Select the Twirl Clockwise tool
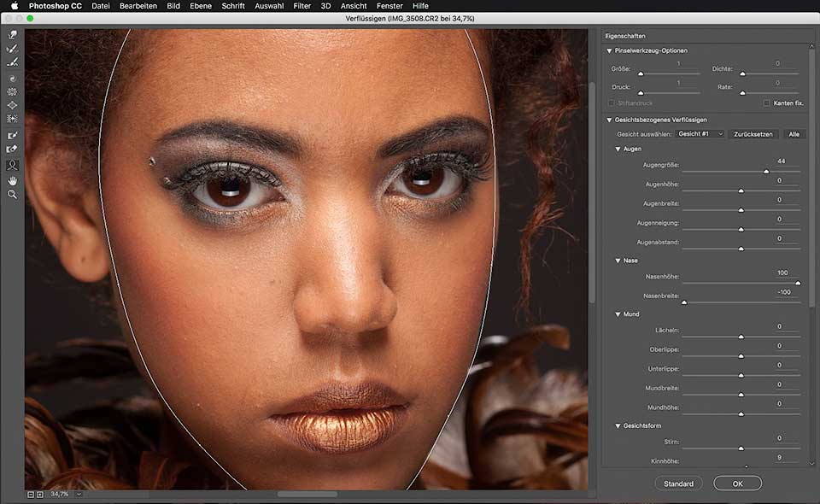Screen dimensions: 820x504 coord(13,77)
